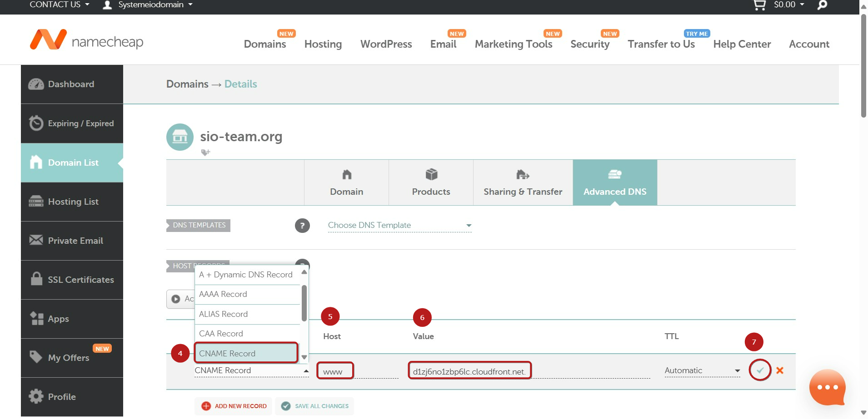This screenshot has width=868, height=419.
Task: Click the Namecheap logo
Action: coord(86,40)
